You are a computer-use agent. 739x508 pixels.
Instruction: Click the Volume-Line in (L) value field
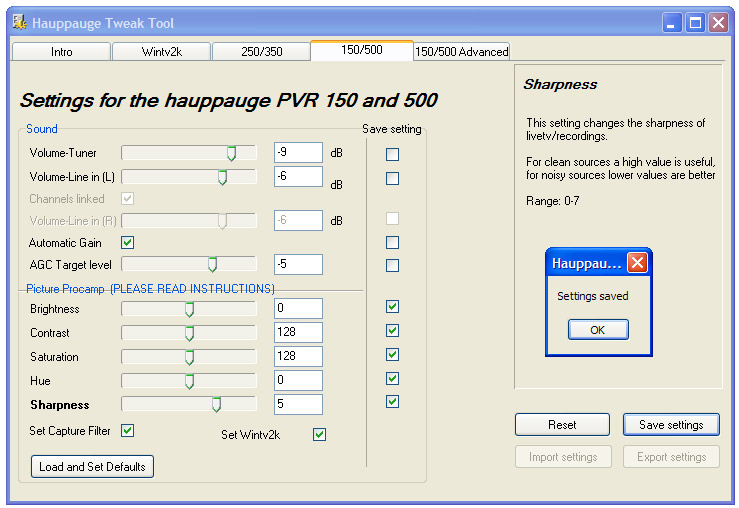click(x=298, y=176)
